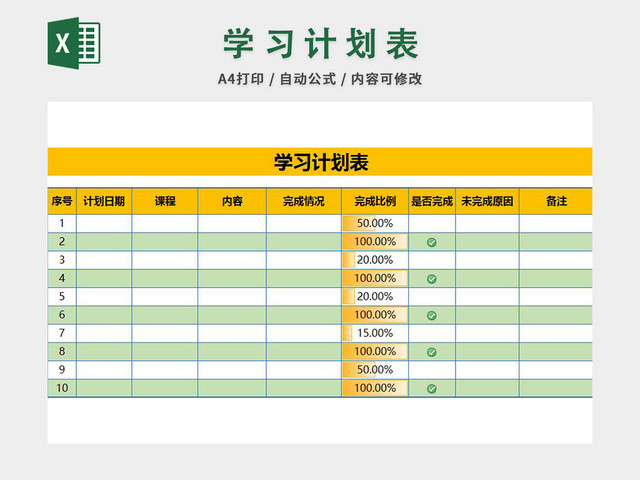Click the A4打印 / 自动公式 / 内容可修改 subtitle
The height and width of the screenshot is (480, 640).
coord(320,79)
